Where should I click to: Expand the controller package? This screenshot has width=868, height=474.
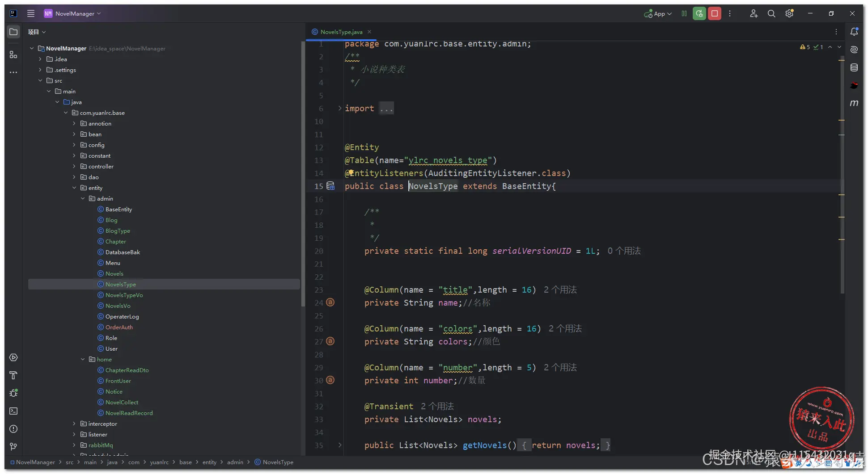coord(74,166)
